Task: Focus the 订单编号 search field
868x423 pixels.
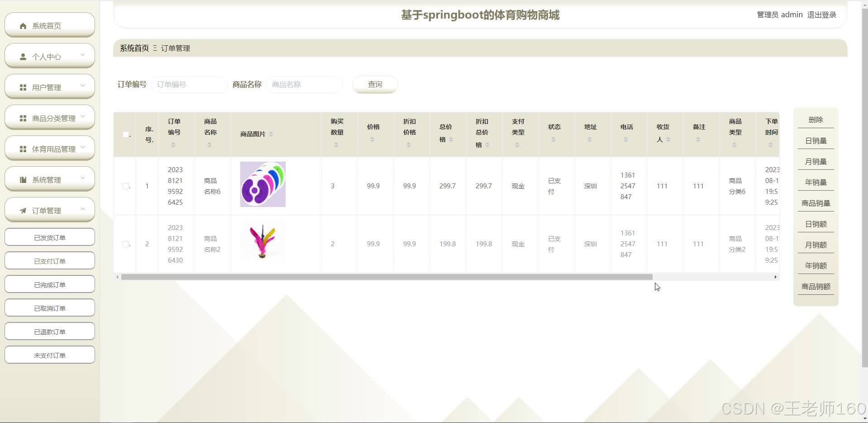Action: coord(190,84)
